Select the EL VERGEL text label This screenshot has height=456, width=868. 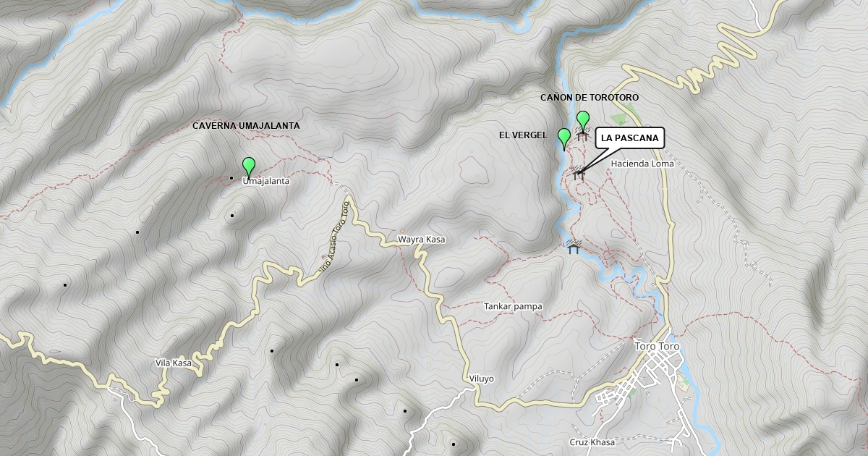click(x=523, y=135)
